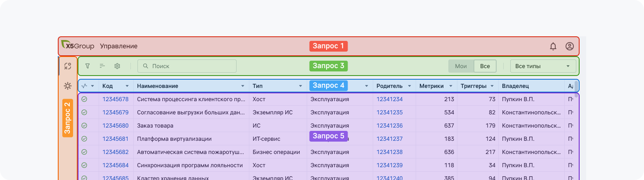Viewport: 644px width, 180px height.
Task: Click the type cell "Бизнес операции"
Action: tap(278, 152)
